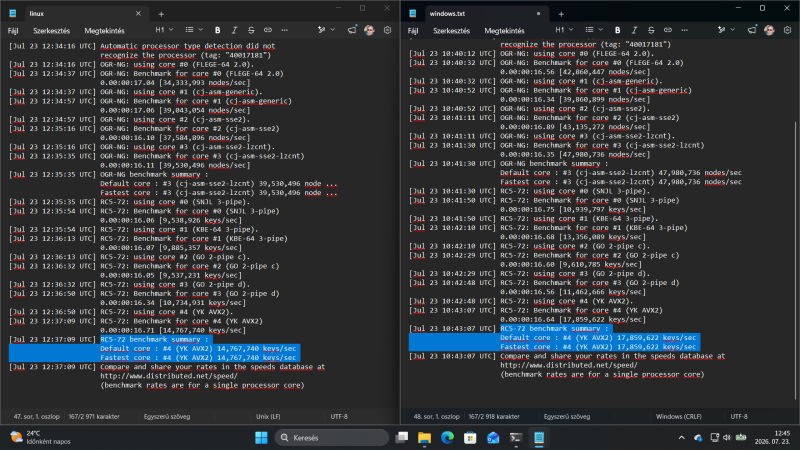The width and height of the screenshot is (800, 450).
Task: Open more formatting options in linux window
Action: [285, 30]
